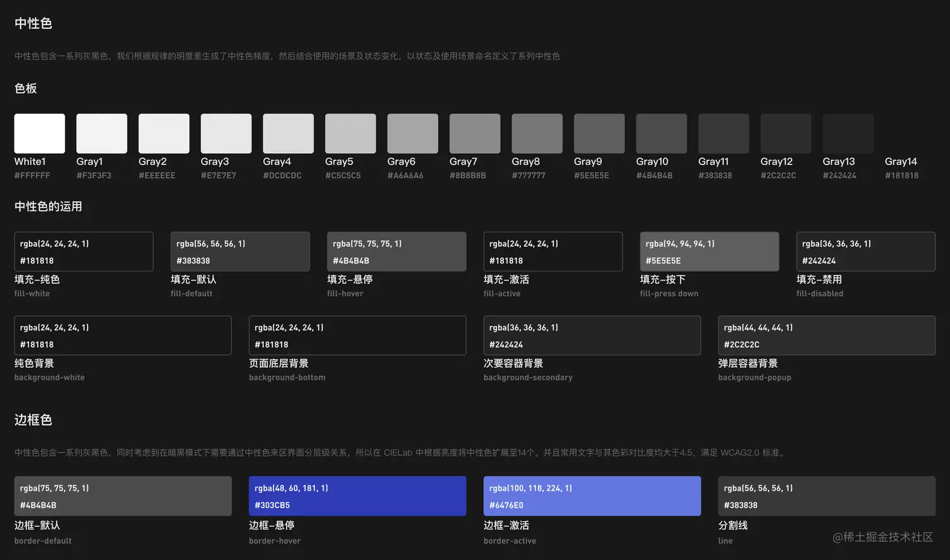Click the hex code #C5C5C5
The width and height of the screenshot is (950, 560).
click(343, 176)
